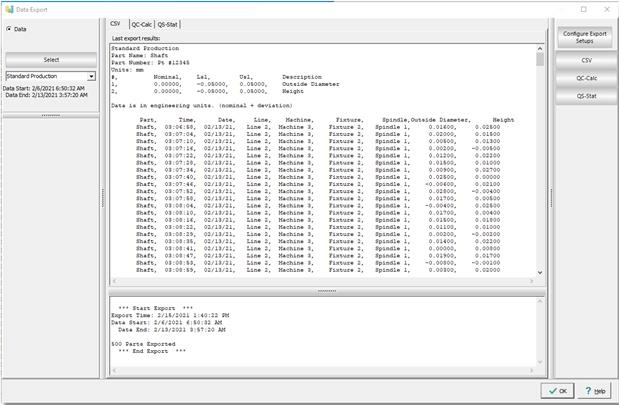
Task: Switch to the QS-Stat tab
Action: coord(167,24)
